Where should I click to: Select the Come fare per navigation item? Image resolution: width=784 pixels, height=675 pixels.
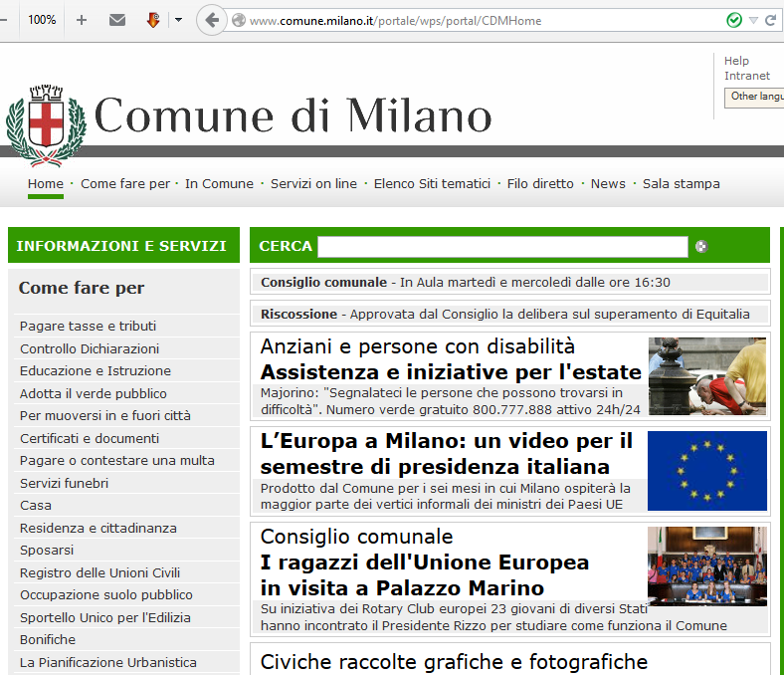pos(125,183)
